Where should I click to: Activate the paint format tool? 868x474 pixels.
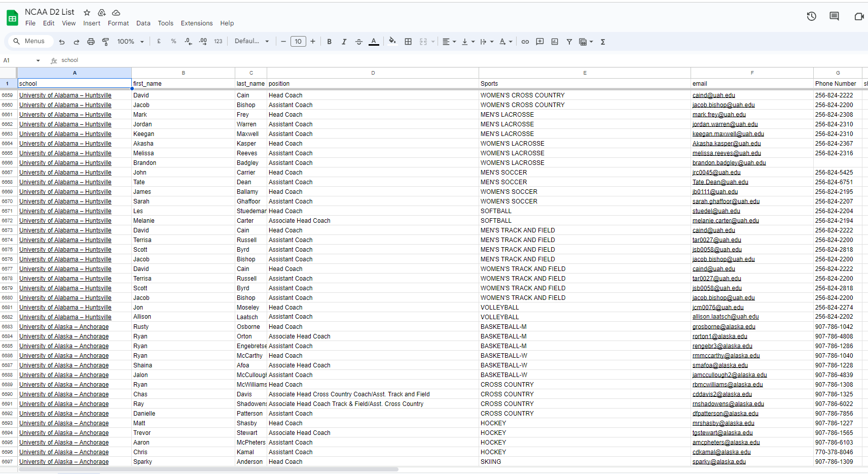coord(105,42)
